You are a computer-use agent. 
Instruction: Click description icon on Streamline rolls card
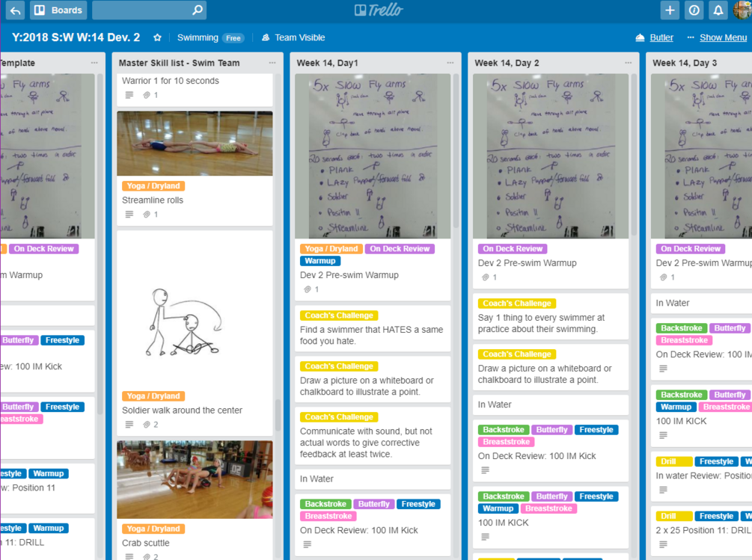click(x=129, y=215)
